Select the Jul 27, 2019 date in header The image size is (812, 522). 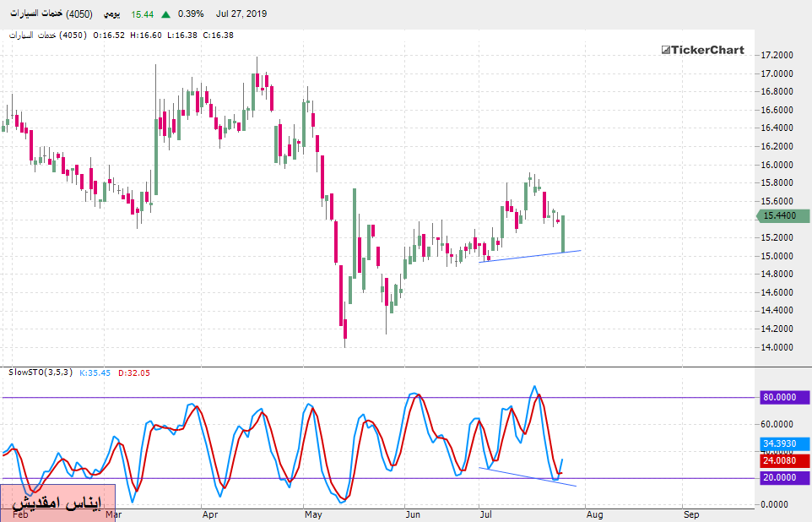pos(241,15)
